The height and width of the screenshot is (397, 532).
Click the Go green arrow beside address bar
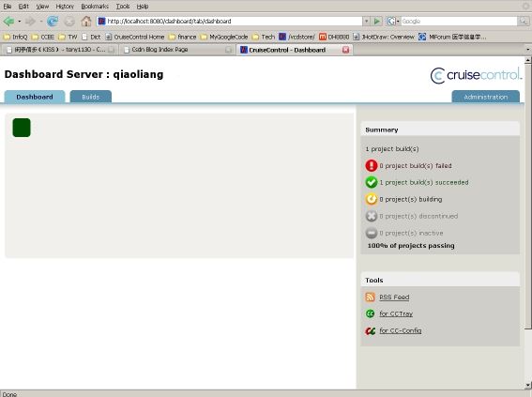(376, 21)
